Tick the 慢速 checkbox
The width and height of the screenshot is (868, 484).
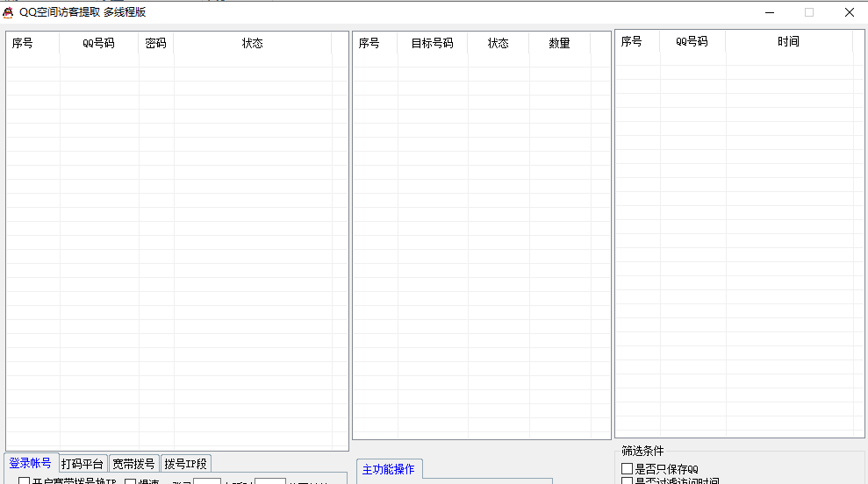(x=131, y=481)
